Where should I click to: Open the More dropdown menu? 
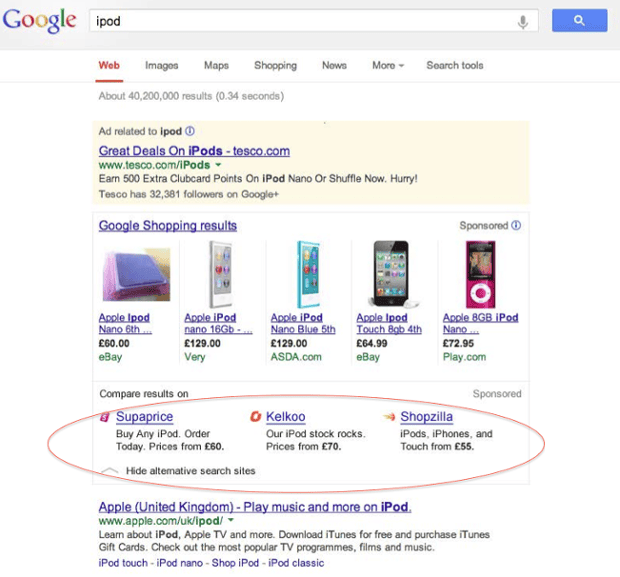click(x=388, y=66)
